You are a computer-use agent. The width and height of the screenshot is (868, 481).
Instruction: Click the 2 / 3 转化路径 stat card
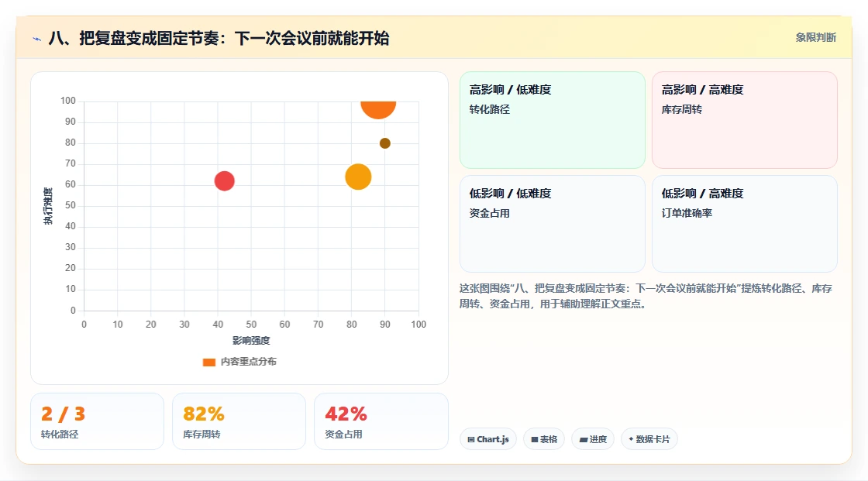[x=98, y=421]
